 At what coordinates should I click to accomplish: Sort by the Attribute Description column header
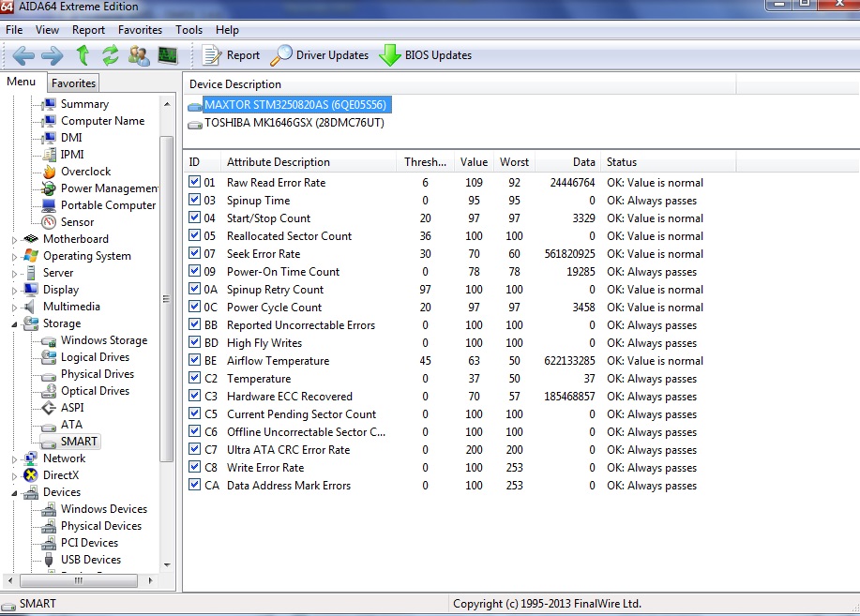click(x=309, y=162)
